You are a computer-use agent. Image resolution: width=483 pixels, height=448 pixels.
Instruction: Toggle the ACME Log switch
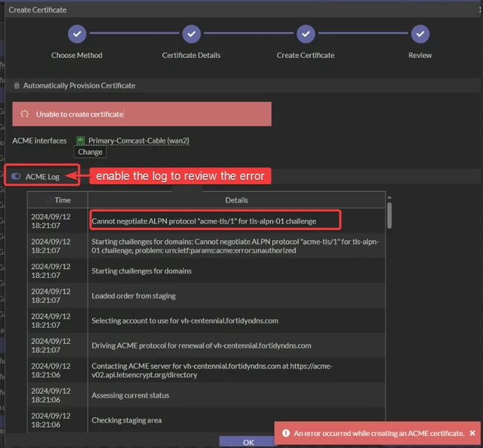point(16,176)
